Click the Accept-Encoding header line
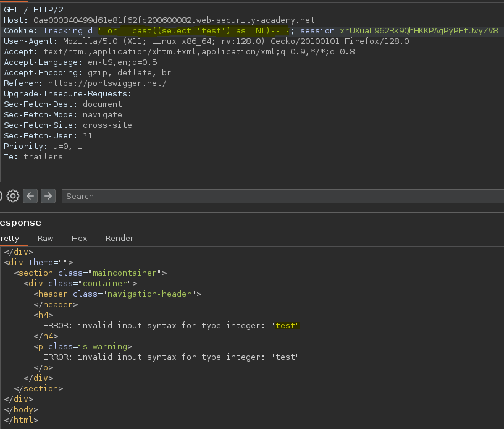 tap(88, 73)
